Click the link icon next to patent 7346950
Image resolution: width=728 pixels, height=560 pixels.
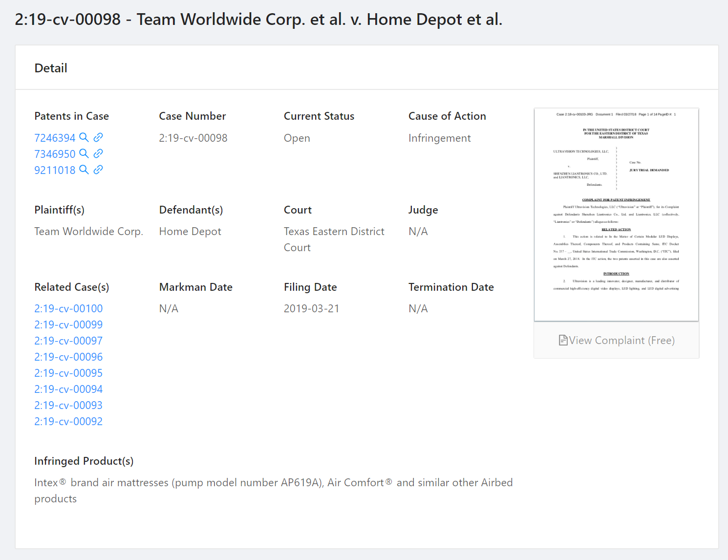coord(98,153)
